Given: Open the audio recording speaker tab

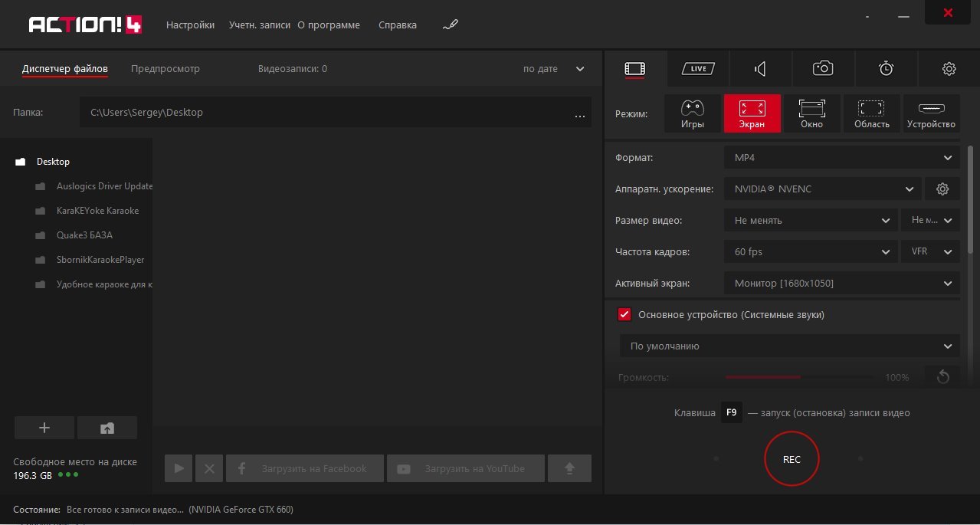Looking at the screenshot, I should pyautogui.click(x=760, y=69).
